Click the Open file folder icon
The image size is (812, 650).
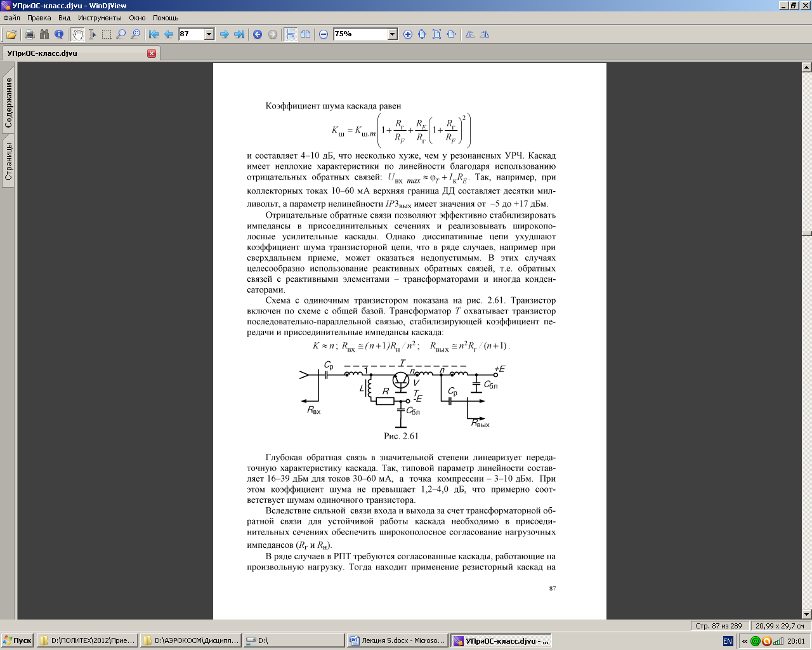click(x=11, y=34)
